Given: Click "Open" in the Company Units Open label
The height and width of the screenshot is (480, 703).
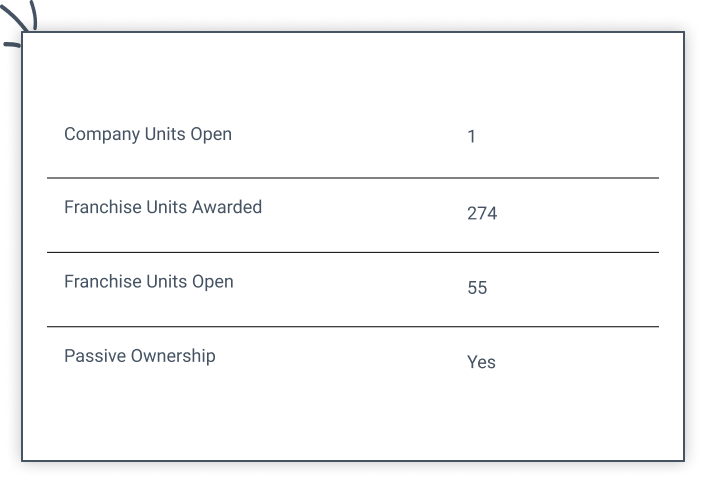Looking at the screenshot, I should pyautogui.click(x=211, y=134).
